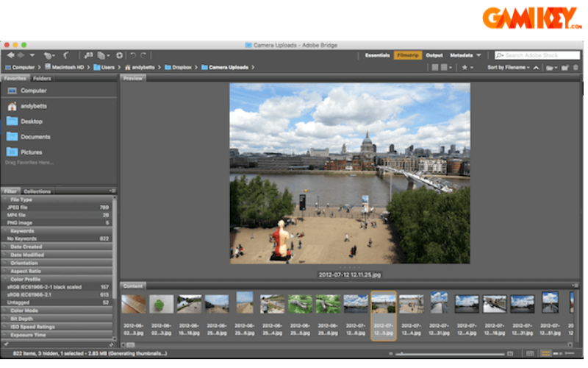
Task: Go back with the left arrow button
Action: (10, 55)
